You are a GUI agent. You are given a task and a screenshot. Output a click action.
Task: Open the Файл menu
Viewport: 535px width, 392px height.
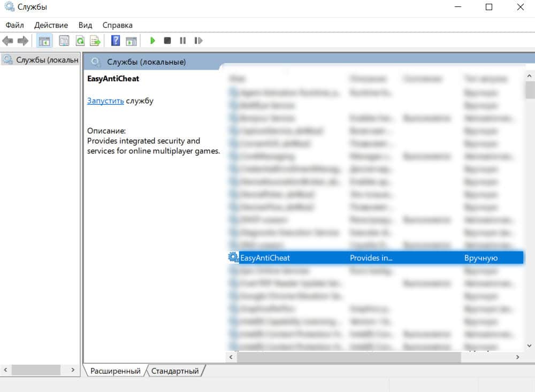(x=15, y=25)
